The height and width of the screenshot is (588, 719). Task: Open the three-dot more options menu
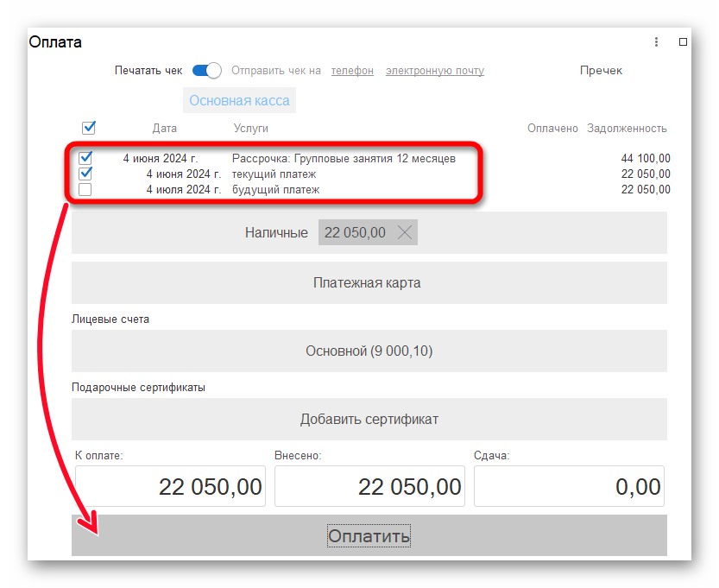656,42
